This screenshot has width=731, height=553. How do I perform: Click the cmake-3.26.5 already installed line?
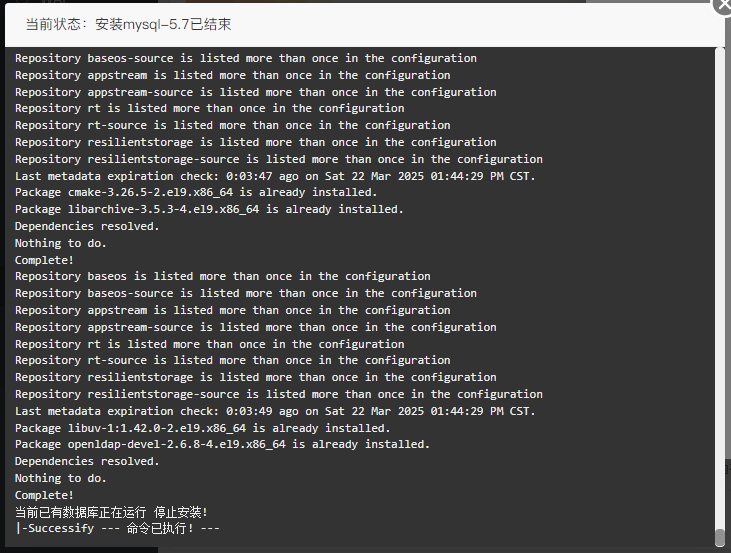tap(196, 193)
